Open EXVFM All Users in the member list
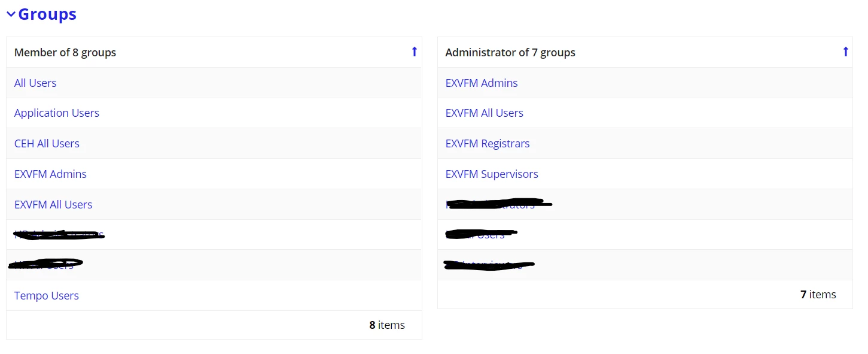This screenshot has height=354, width=868. point(53,205)
